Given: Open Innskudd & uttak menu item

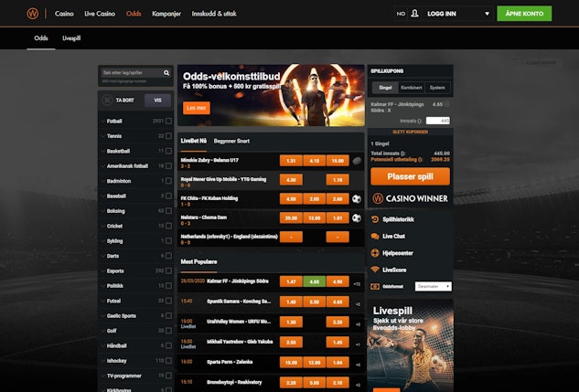Looking at the screenshot, I should 214,14.
